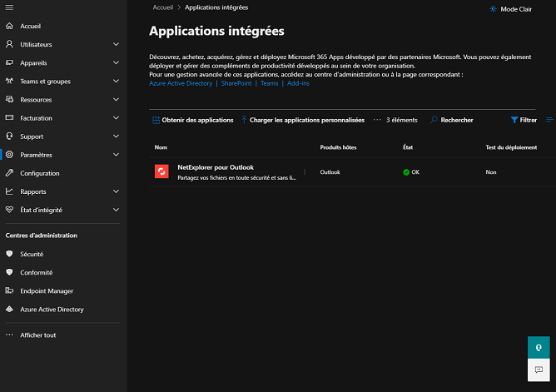Image resolution: width=556 pixels, height=392 pixels.
Task: Click the Ressources icon
Action: pos(10,99)
